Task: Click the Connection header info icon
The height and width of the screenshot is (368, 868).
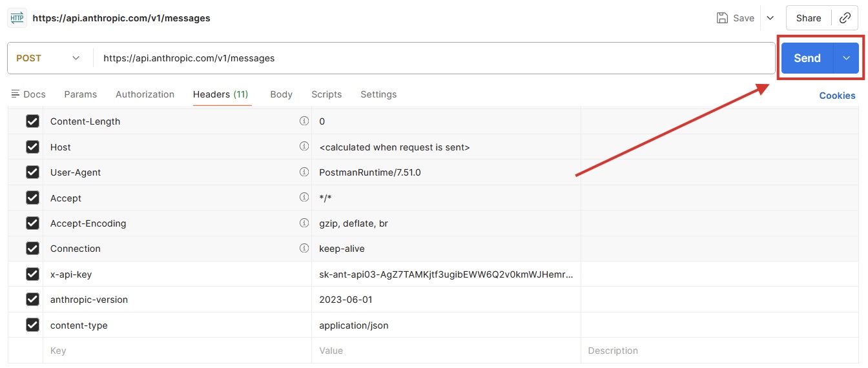Action: coord(304,249)
